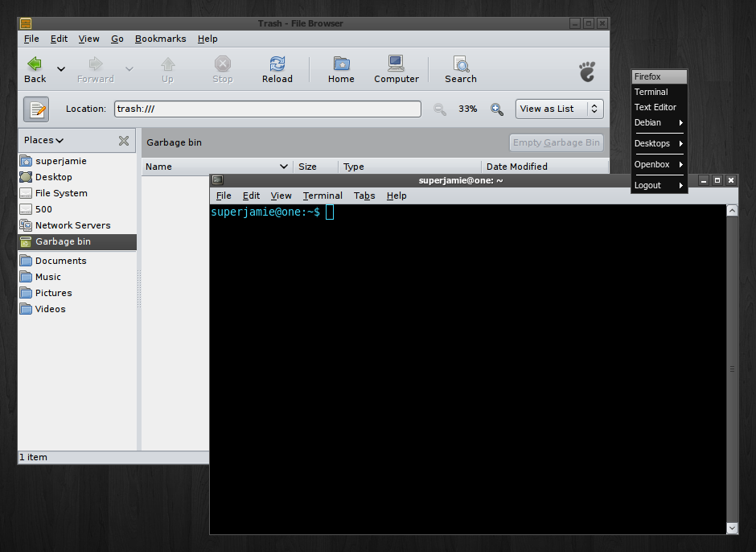Click the Location field showing trash:///
The image size is (756, 552).
click(268, 109)
